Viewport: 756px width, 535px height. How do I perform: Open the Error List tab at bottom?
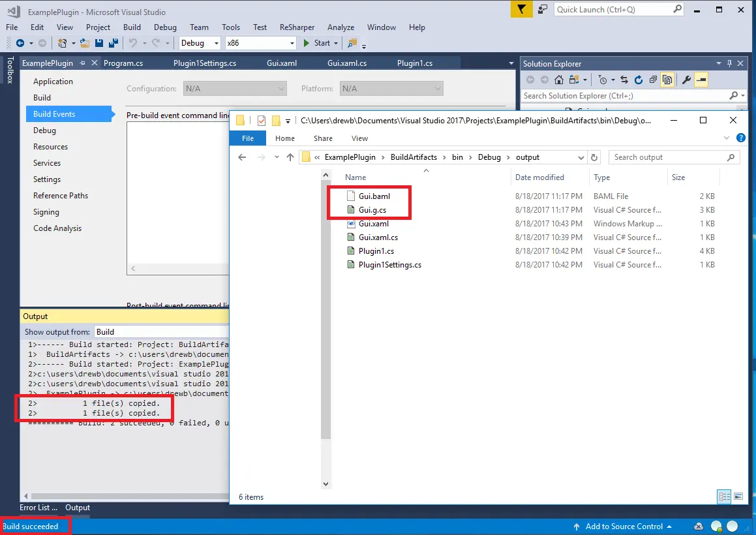(x=38, y=508)
